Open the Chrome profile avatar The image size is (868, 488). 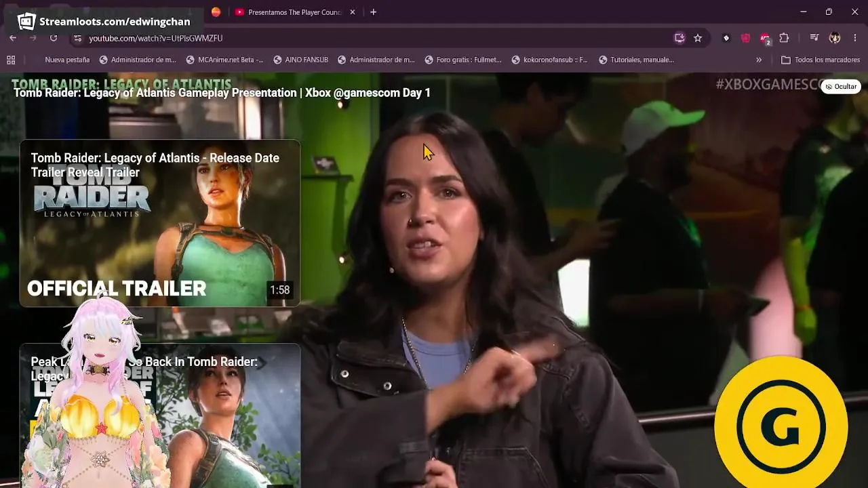tap(835, 38)
